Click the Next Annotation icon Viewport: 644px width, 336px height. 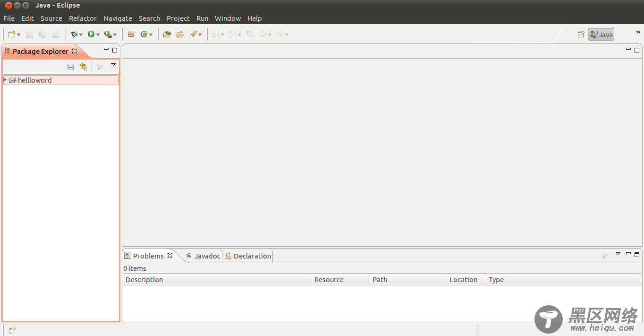(215, 34)
